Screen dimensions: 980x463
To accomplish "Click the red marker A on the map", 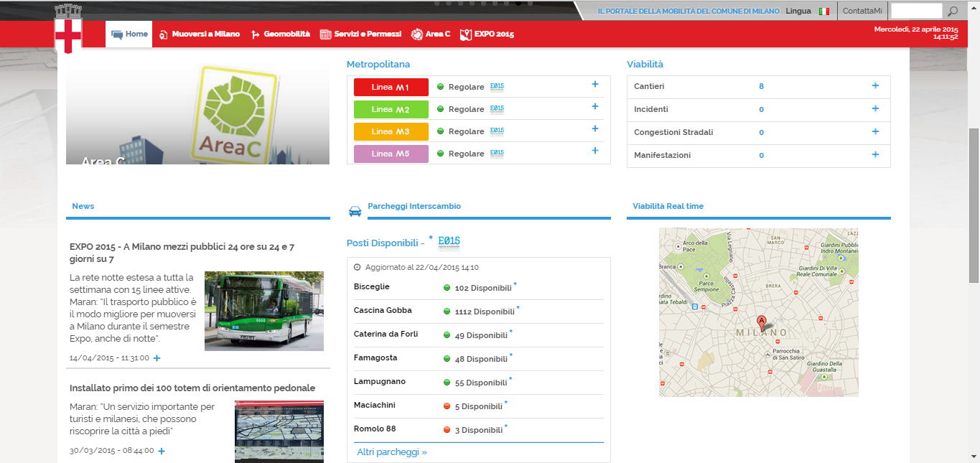I will (x=762, y=323).
